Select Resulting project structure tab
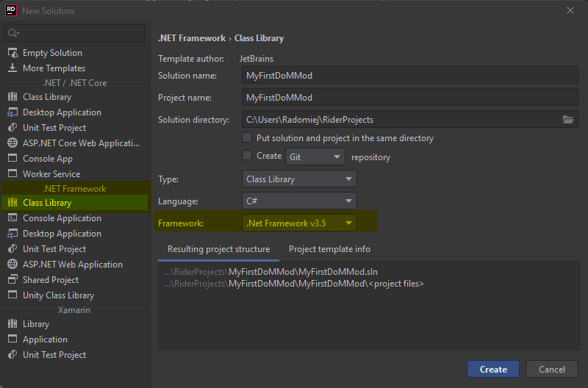Image resolution: width=588 pixels, height=388 pixels. coord(218,249)
